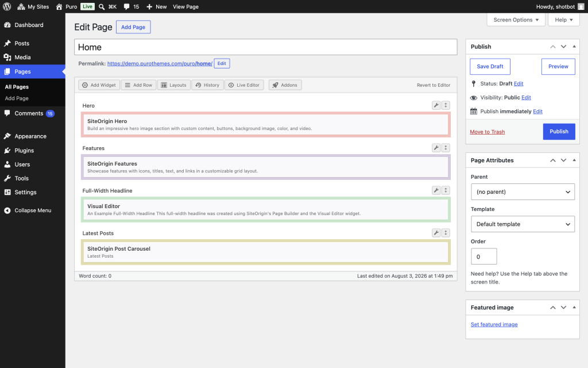Open the Parent page dropdown

tap(523, 192)
